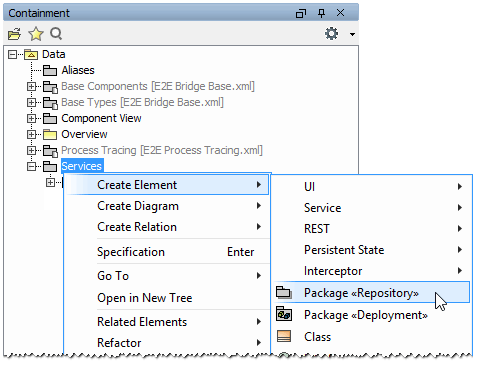
Task: Collapse the Services tree node
Action: point(31,166)
